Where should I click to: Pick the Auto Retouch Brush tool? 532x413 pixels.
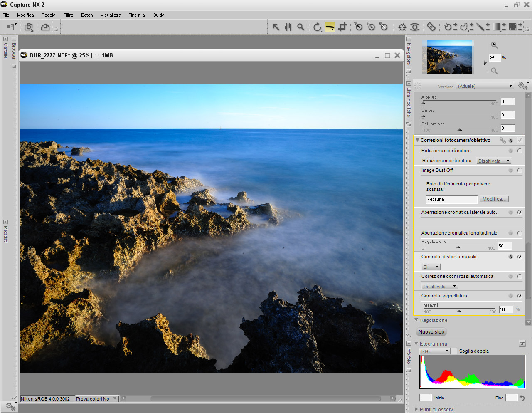[x=431, y=27]
